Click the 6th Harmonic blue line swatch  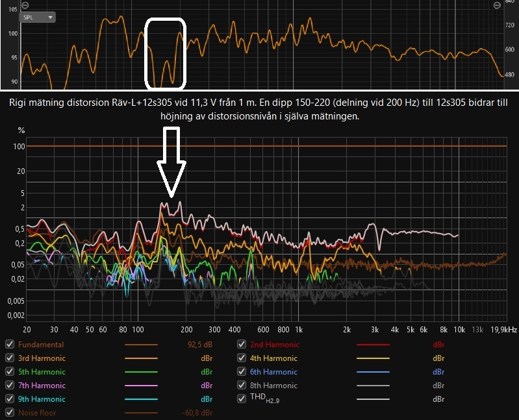[373, 372]
